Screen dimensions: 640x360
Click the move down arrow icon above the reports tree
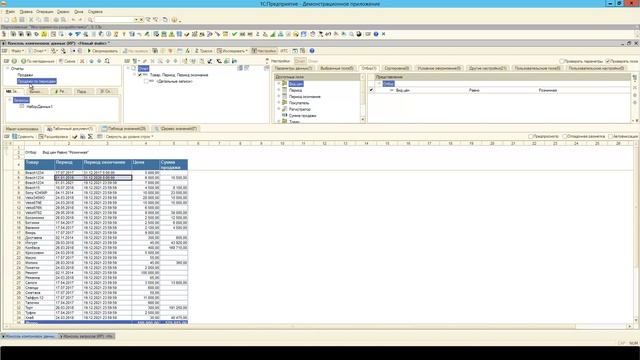click(99, 61)
